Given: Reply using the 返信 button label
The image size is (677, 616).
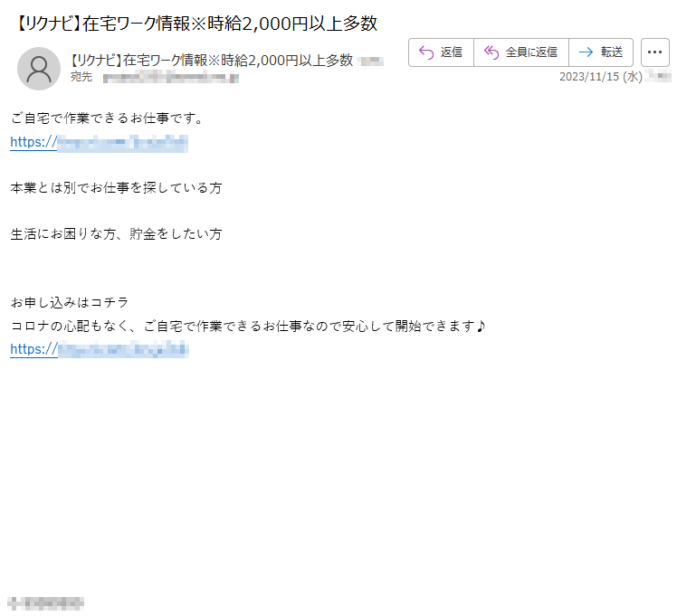Looking at the screenshot, I should click(452, 52).
